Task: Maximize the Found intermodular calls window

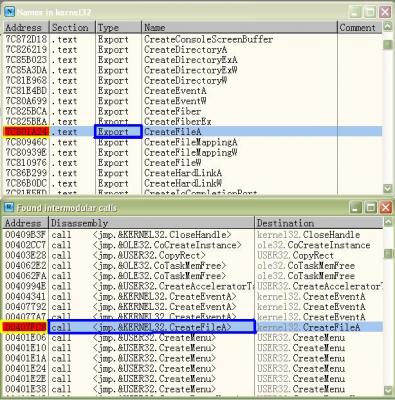Action: 370,208
